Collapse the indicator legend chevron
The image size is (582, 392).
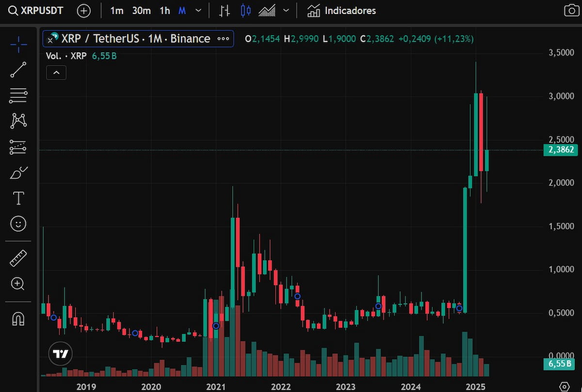[x=56, y=73]
